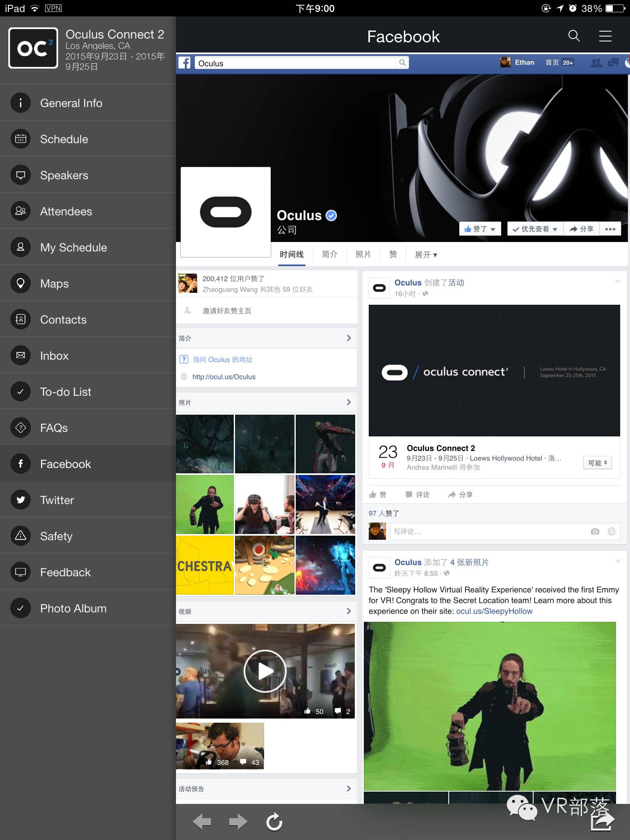The width and height of the screenshot is (630, 840).
Task: Go back in the browser toolbar
Action: pos(201,822)
